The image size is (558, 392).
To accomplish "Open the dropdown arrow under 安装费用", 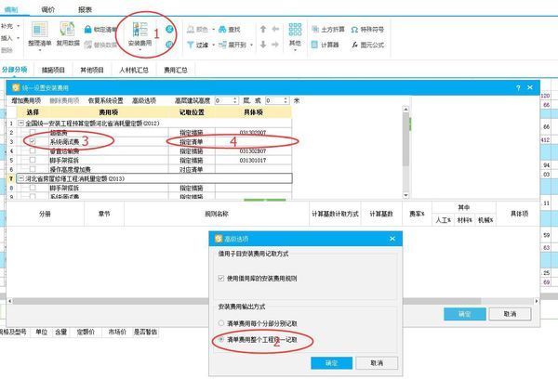I will pos(139,50).
